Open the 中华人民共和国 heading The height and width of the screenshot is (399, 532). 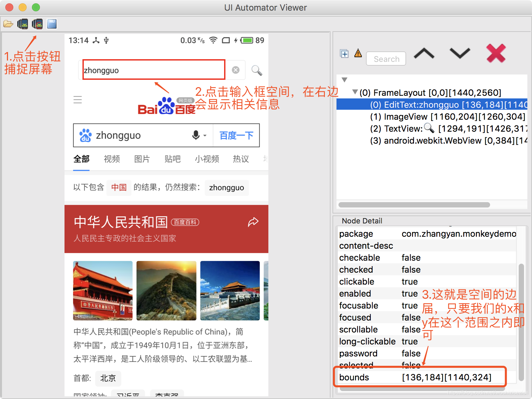(120, 222)
